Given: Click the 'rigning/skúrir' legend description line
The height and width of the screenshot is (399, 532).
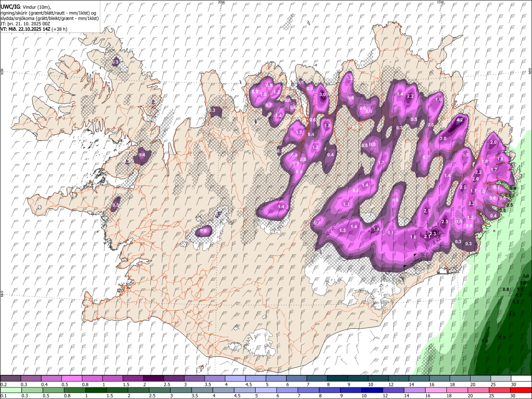Looking at the screenshot, I should pos(49,13).
